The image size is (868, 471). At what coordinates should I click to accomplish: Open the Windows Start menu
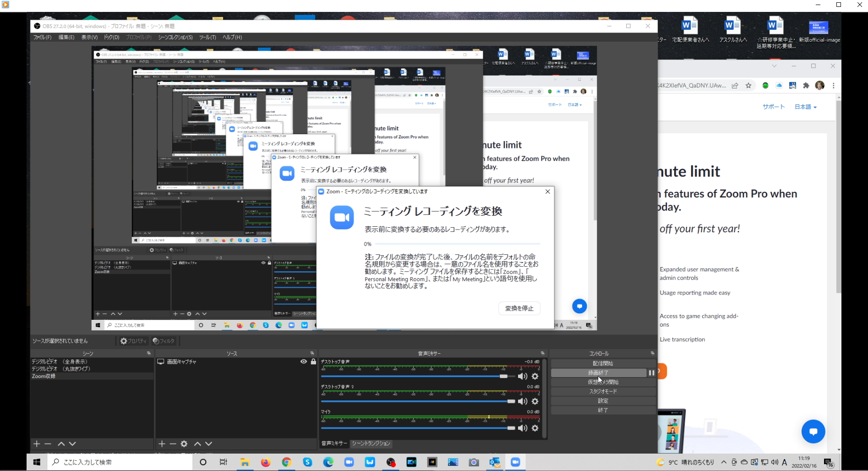pyautogui.click(x=37, y=462)
